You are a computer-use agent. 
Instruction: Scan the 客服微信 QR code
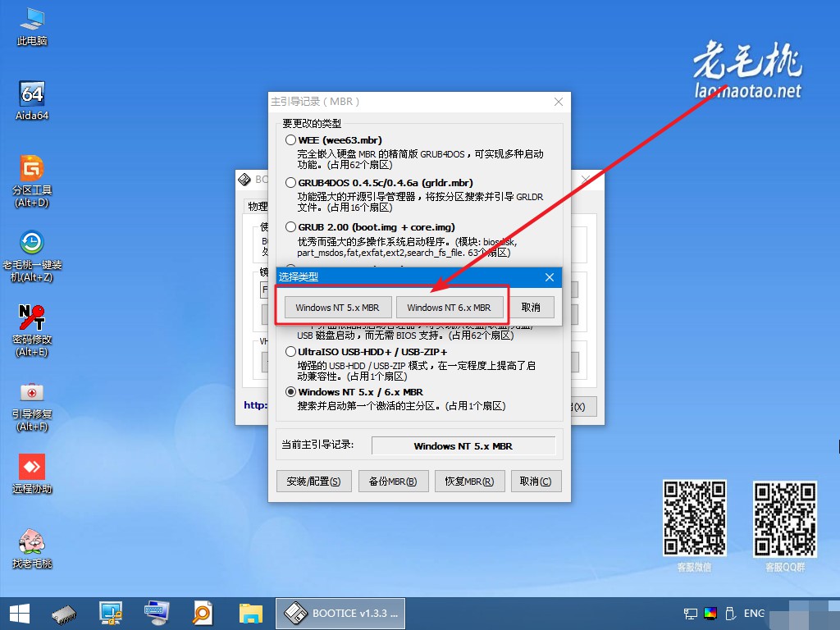[695, 518]
